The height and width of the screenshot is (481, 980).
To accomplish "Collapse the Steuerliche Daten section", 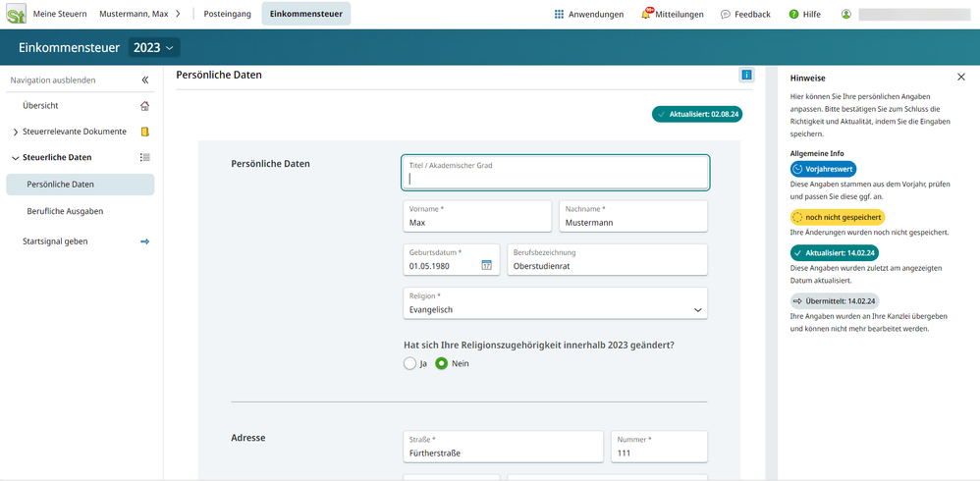I will pyautogui.click(x=16, y=157).
